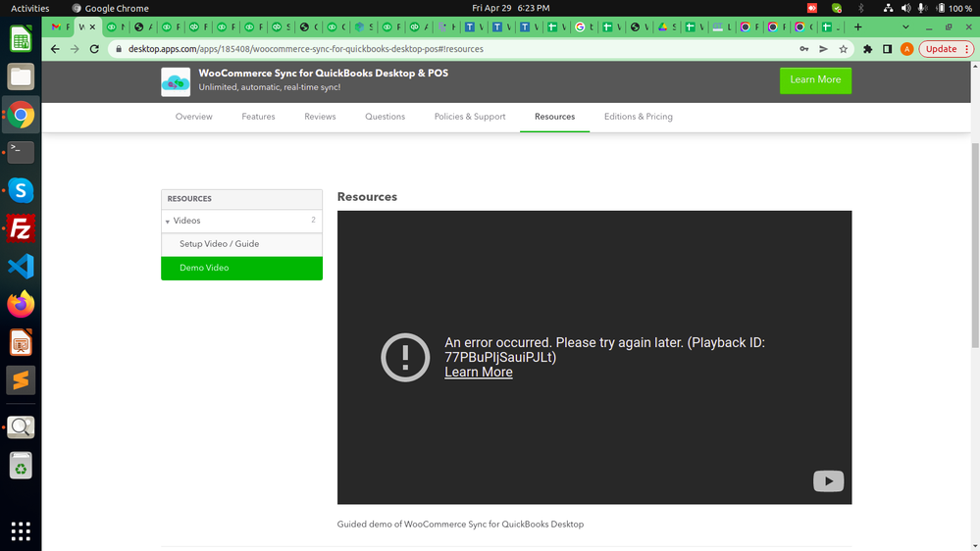Open the Overview tab
980x551 pixels.
click(194, 117)
